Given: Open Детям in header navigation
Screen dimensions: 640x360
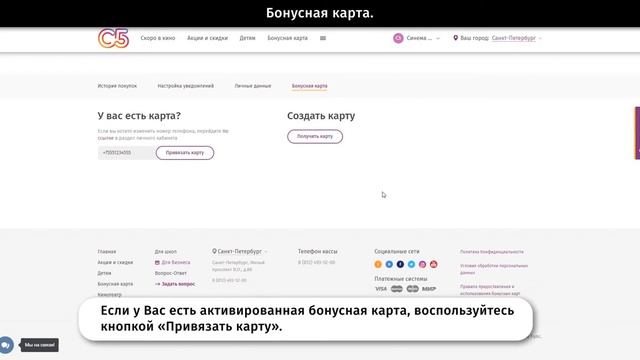Looking at the screenshot, I should coord(247,38).
